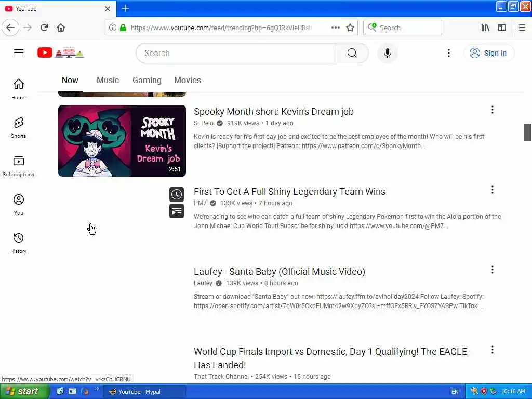The height and width of the screenshot is (399, 532).
Task: Add Shiny Legendary video to queue
Action: [177, 211]
